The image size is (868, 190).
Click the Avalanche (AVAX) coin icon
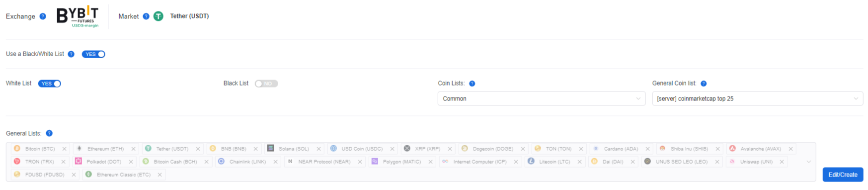pyautogui.click(x=732, y=148)
